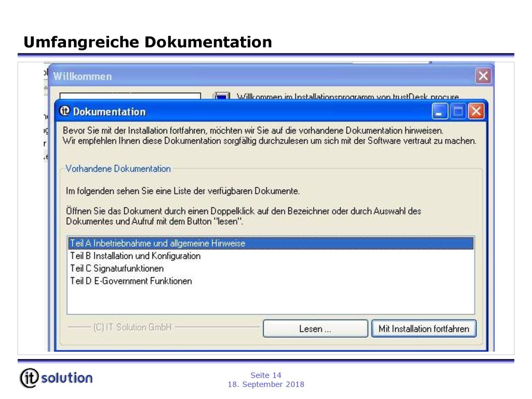Select Teil B Installation und Konfiguration
The width and height of the screenshot is (532, 399).
click(270, 256)
